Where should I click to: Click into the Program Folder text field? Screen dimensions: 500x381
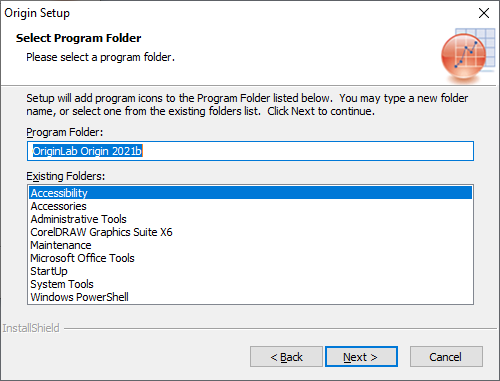[250, 151]
